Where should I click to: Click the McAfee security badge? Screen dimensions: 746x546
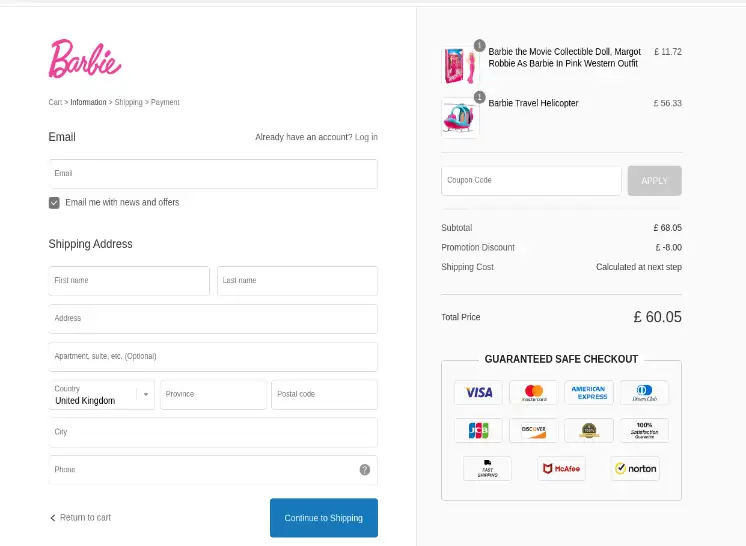coord(561,468)
